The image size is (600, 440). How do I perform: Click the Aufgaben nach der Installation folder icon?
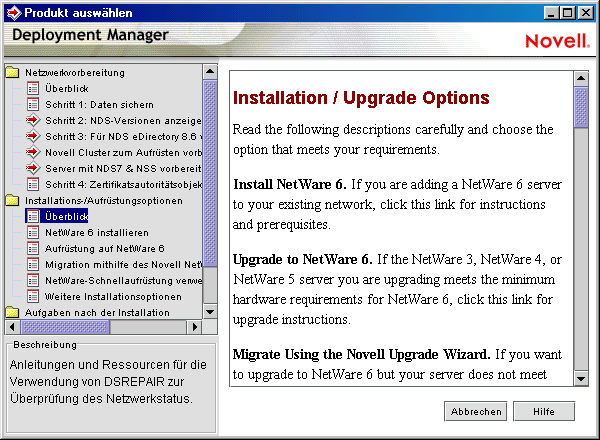(13, 313)
